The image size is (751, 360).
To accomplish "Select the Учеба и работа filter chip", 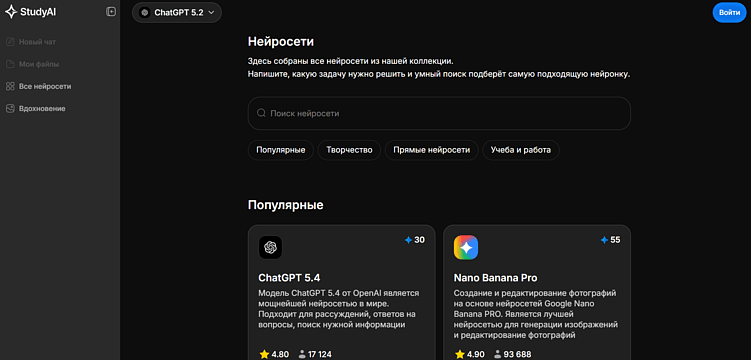I will click(521, 150).
